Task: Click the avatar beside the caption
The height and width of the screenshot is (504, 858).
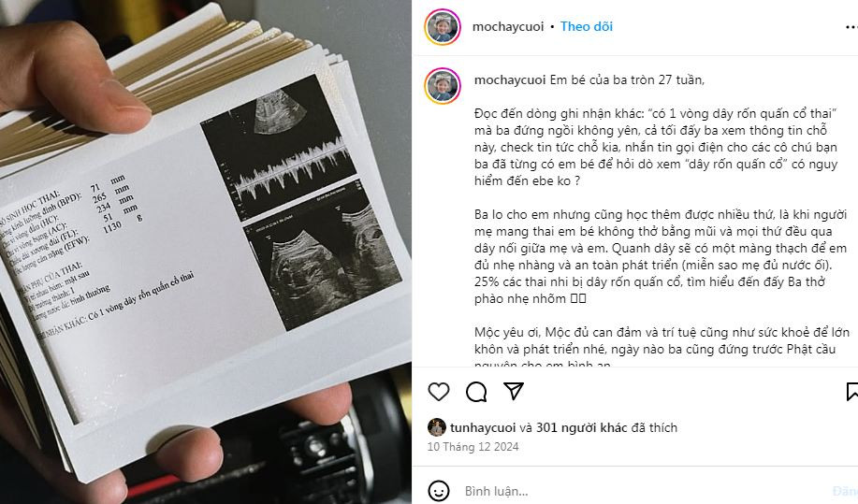Action: pos(443,86)
